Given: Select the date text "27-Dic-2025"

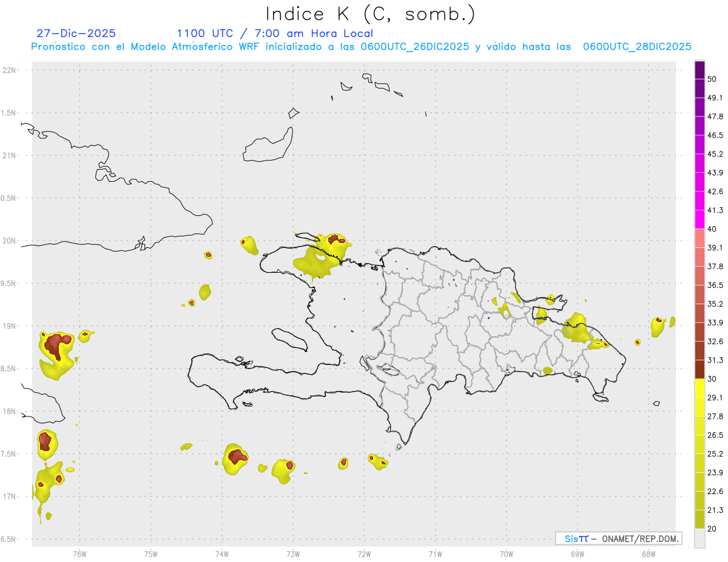Looking at the screenshot, I should click(x=76, y=33).
